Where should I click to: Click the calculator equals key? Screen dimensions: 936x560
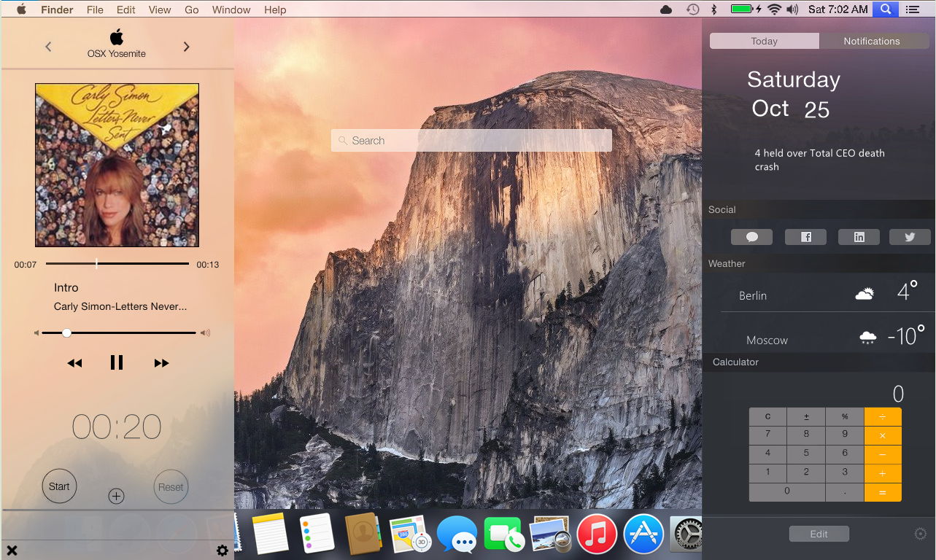coord(883,492)
